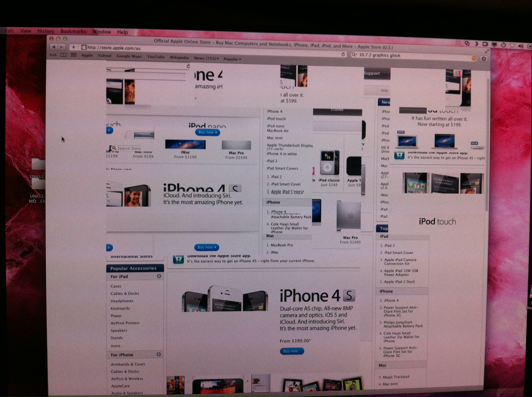Open the Google Maps bookmark
Viewport: 532px width, 397px height.
[129, 56]
